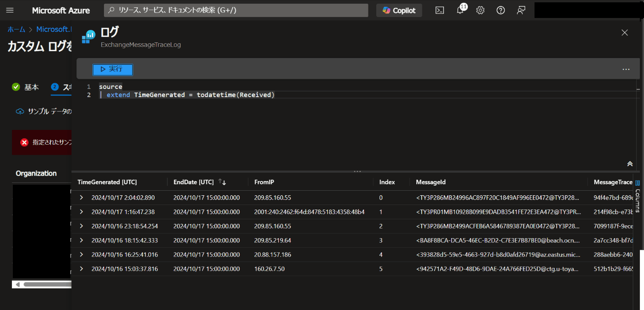The width and height of the screenshot is (644, 310).
Task: Open portal settings gear
Action: click(x=480, y=10)
